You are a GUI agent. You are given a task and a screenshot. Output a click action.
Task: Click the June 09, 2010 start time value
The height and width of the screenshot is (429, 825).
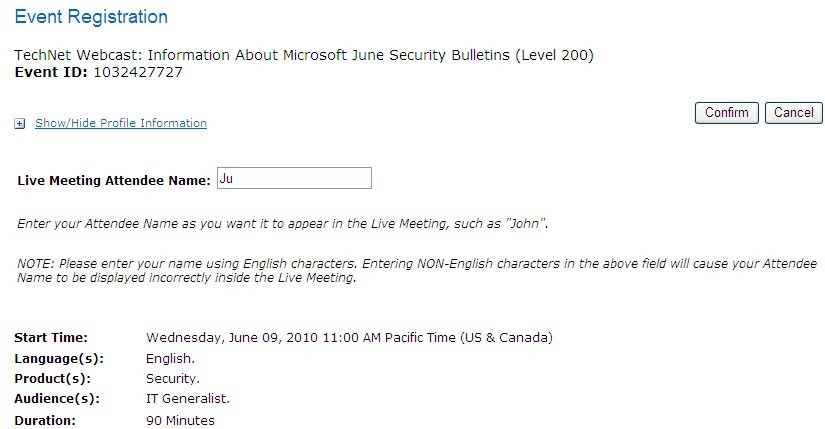click(x=349, y=337)
